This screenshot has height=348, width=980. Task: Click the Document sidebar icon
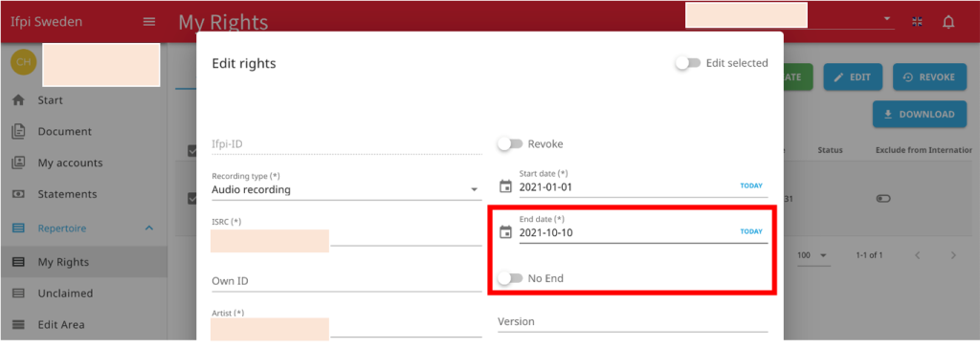click(x=19, y=131)
